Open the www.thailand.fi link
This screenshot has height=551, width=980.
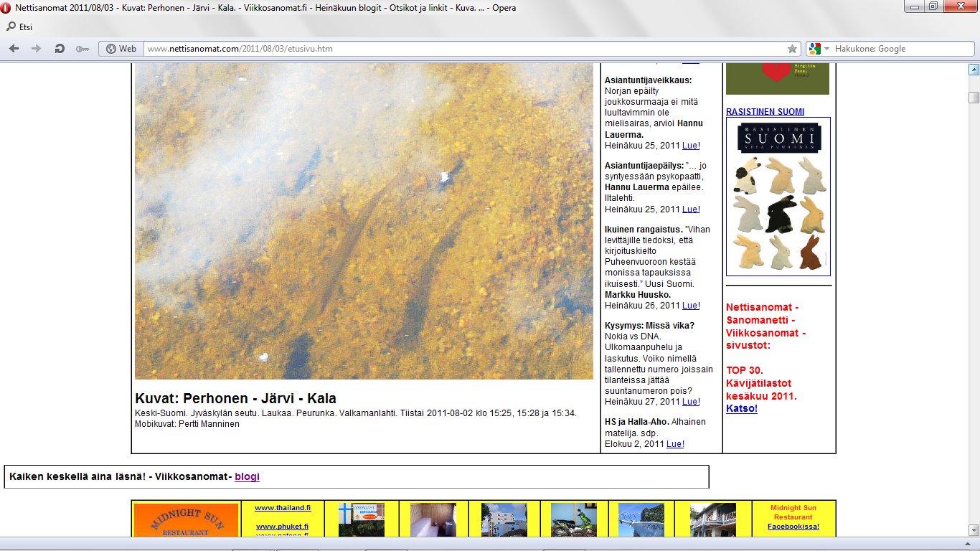(283, 508)
